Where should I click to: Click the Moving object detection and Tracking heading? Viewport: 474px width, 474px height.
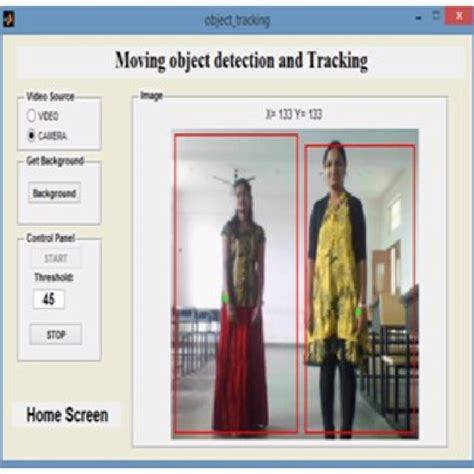[x=241, y=61]
